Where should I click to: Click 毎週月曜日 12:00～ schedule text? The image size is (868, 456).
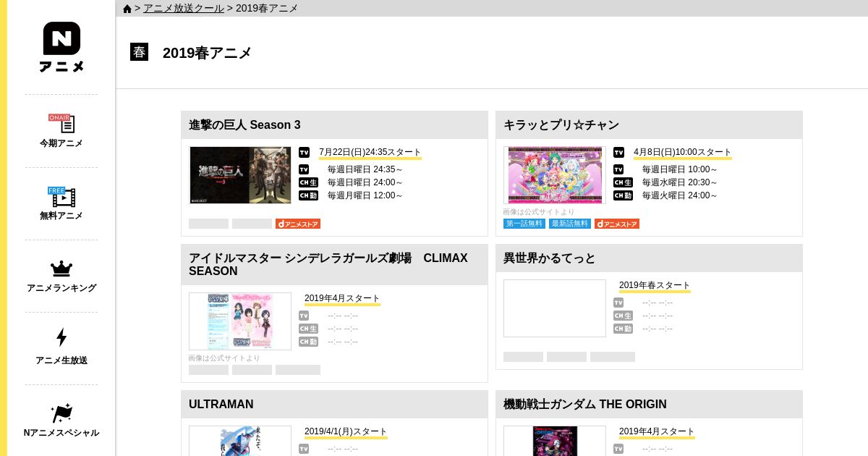(x=365, y=195)
